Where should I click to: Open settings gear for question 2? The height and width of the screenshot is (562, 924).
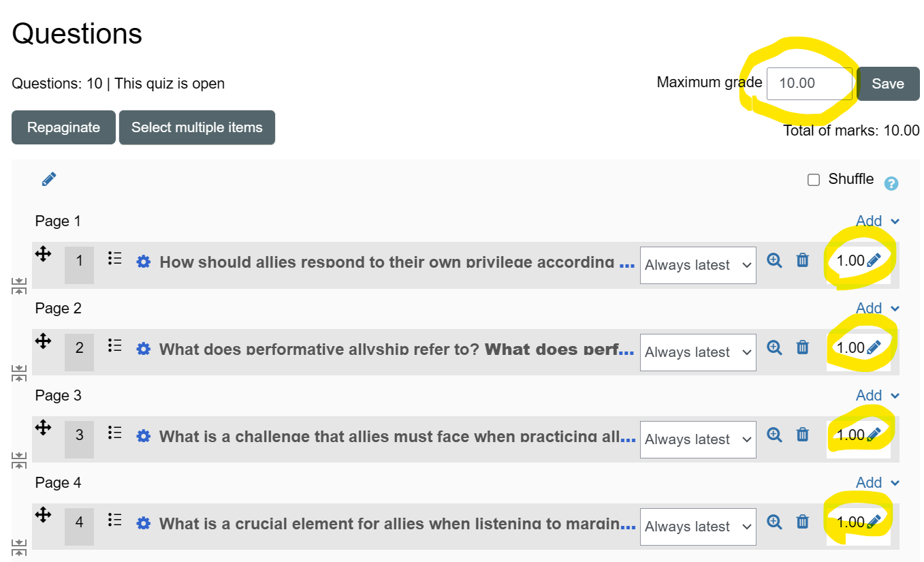[143, 349]
